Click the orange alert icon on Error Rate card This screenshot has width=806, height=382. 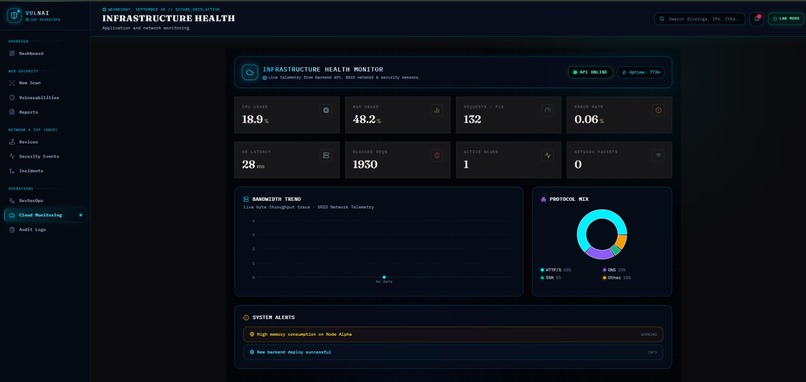[658, 110]
